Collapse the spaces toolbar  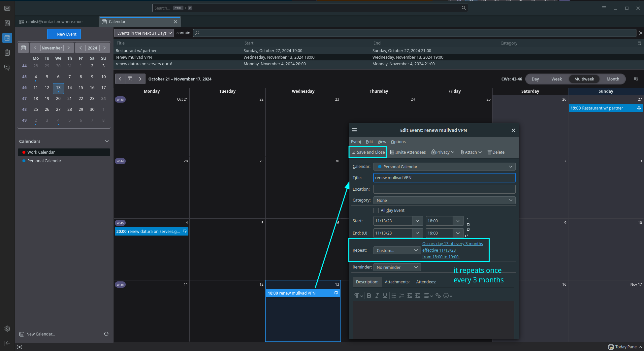click(7, 343)
